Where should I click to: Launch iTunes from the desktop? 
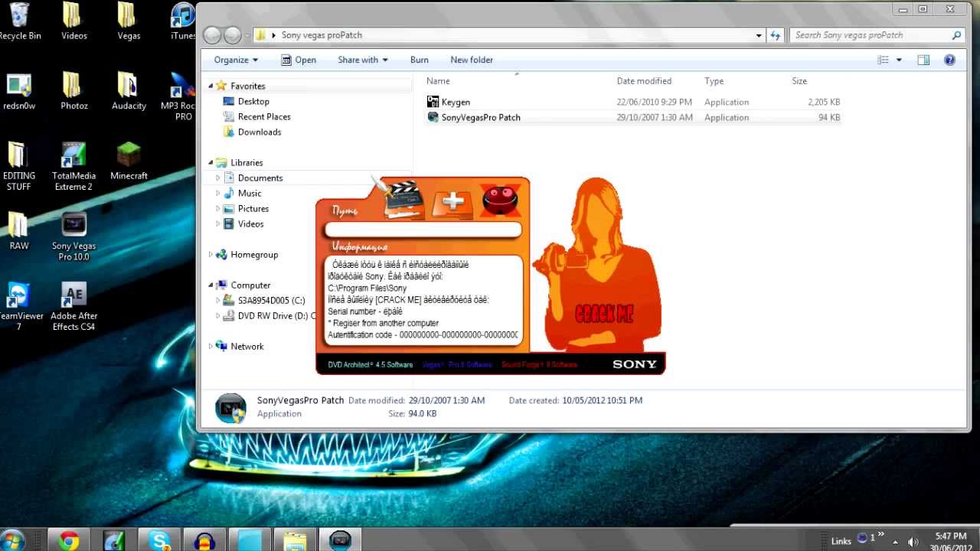click(182, 21)
